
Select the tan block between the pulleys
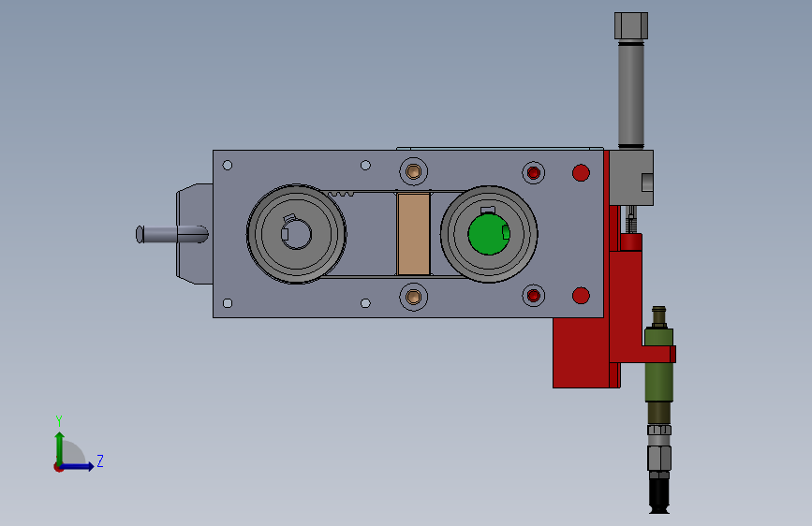[x=414, y=234]
